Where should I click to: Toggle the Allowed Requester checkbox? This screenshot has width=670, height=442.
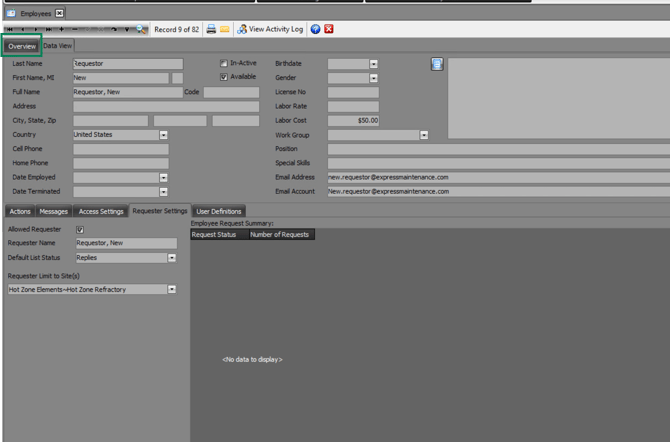coord(80,230)
